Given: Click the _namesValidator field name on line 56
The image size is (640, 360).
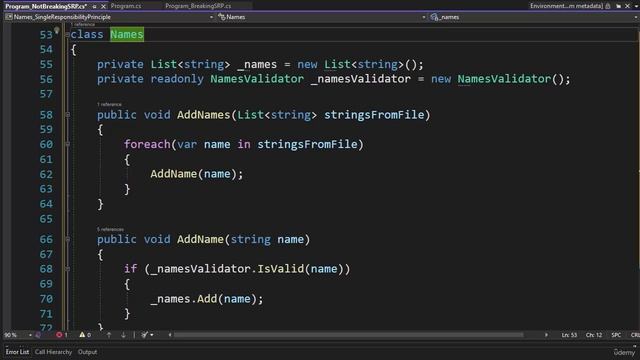Looking at the screenshot, I should (x=361, y=79).
